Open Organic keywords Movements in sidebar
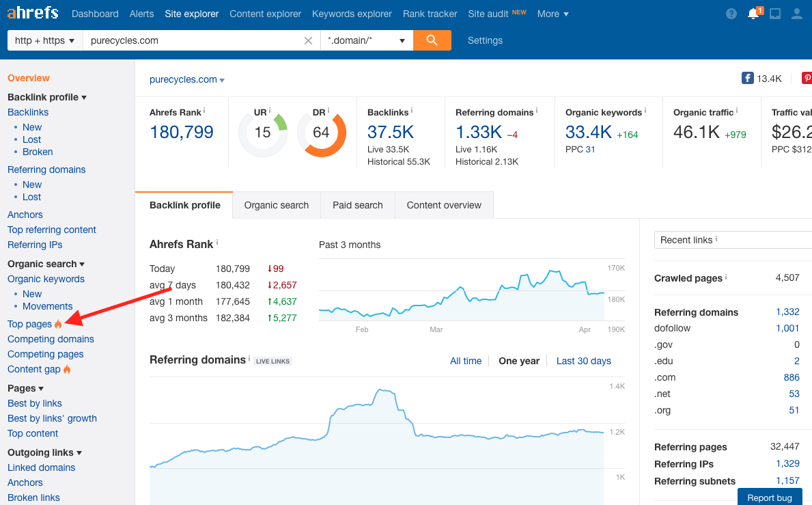Viewport: 812px width, 505px height. (48, 307)
